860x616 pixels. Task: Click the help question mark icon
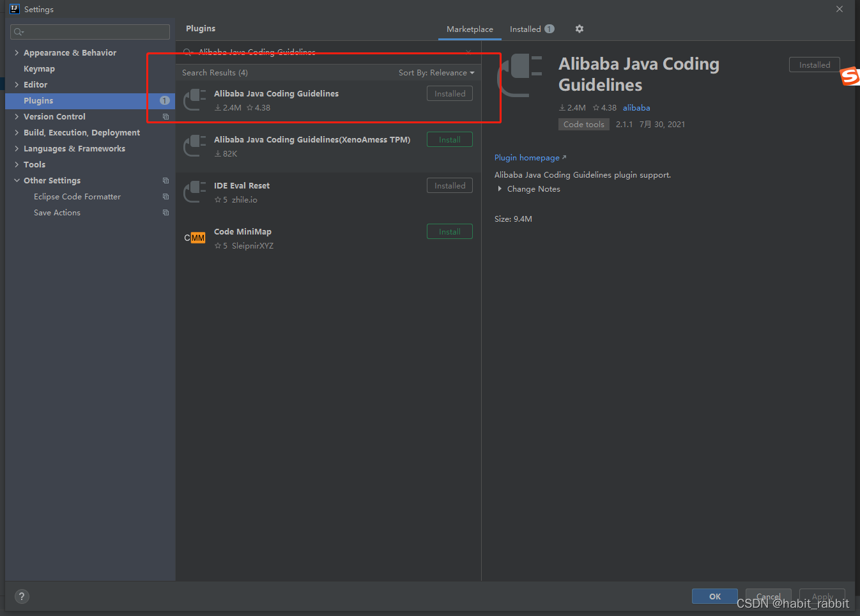pos(21,596)
